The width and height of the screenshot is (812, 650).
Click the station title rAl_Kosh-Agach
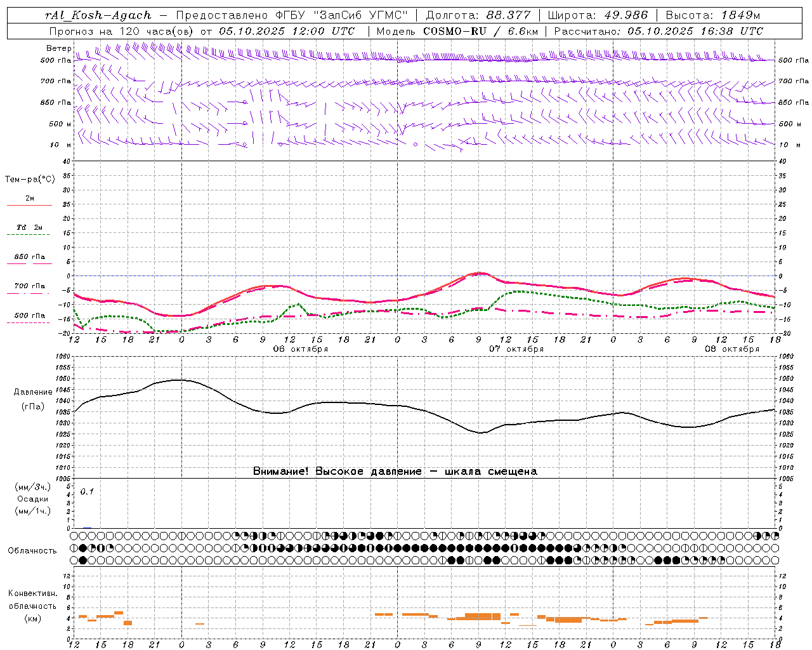click(98, 15)
